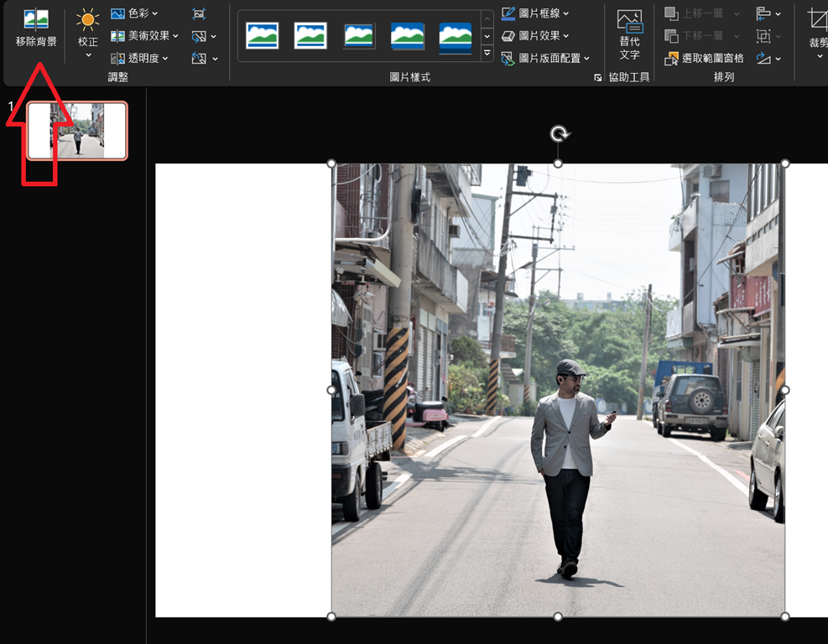Click the Selection Pane (選取範圍窗格) button
The height and width of the screenshot is (644, 828).
point(704,58)
